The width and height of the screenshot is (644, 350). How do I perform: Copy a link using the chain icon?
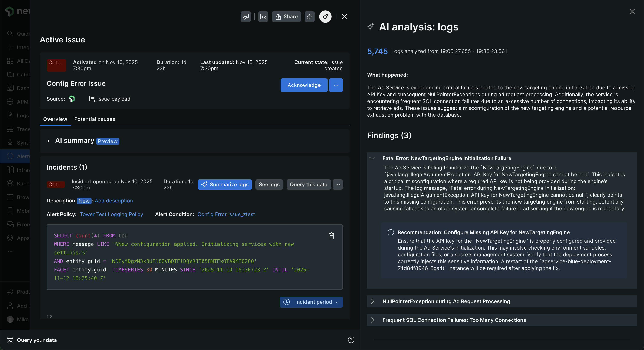309,17
